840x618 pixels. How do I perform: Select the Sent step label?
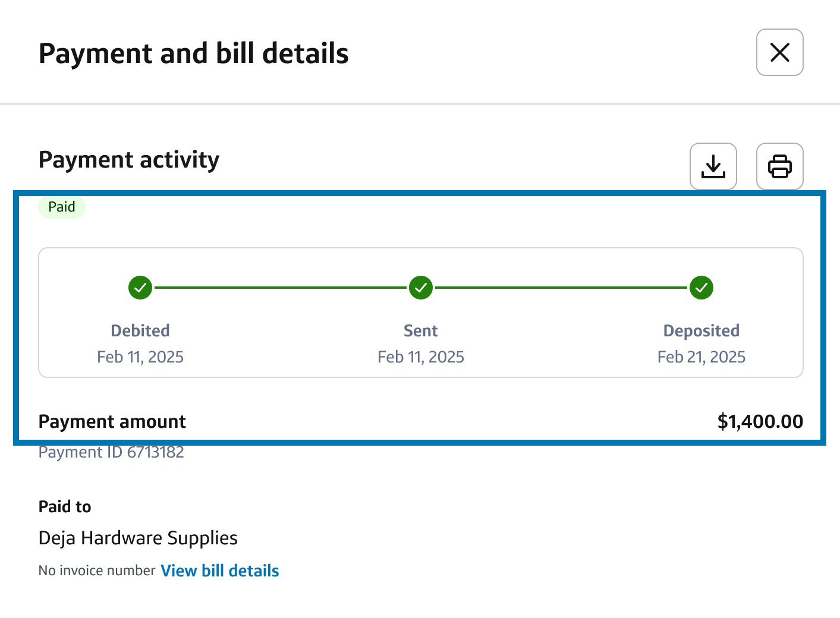coord(421,330)
